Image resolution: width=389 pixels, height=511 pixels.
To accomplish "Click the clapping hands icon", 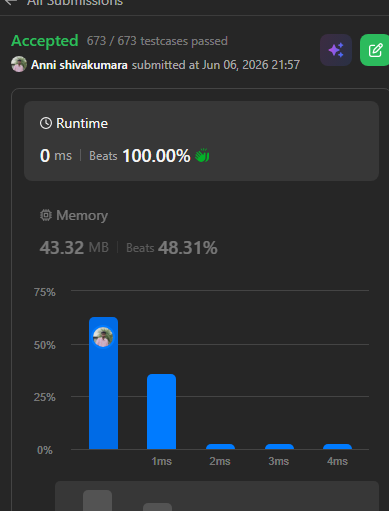I will tap(202, 155).
